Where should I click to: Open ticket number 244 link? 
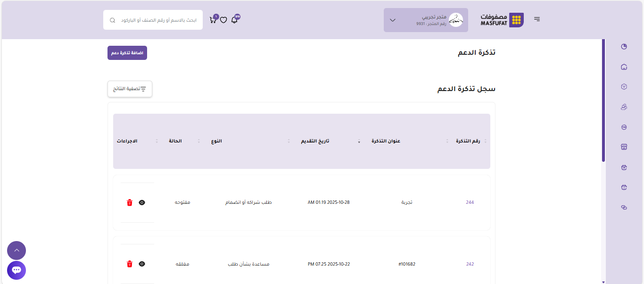click(470, 202)
